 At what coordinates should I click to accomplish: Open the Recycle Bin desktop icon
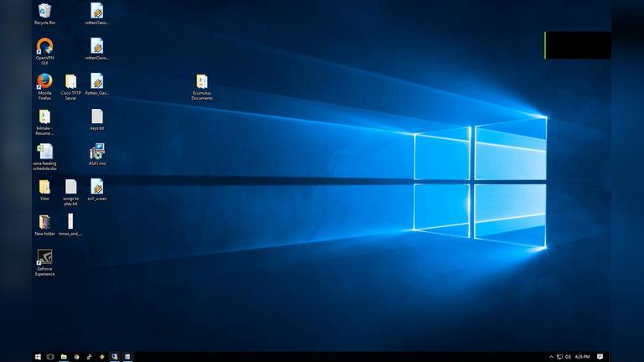pyautogui.click(x=44, y=14)
